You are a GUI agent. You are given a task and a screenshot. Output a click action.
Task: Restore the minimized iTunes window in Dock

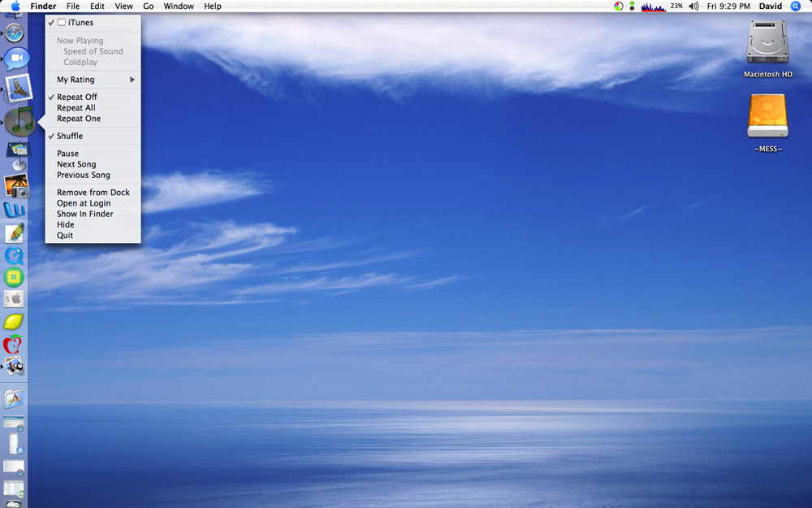tap(14, 488)
